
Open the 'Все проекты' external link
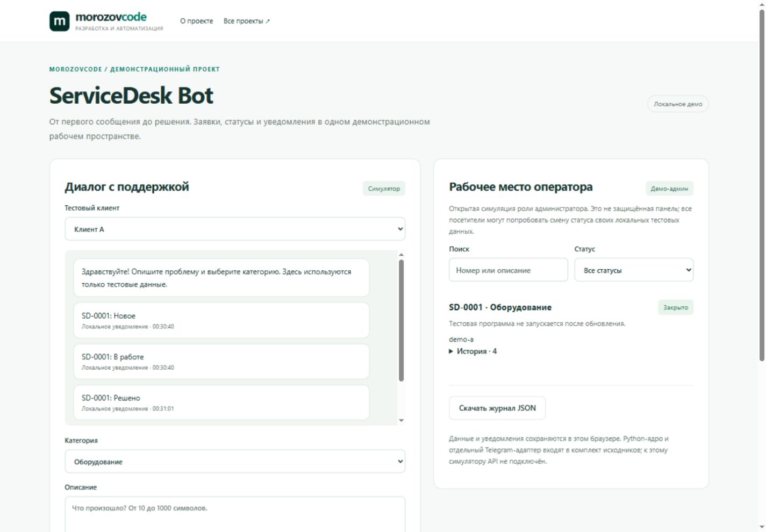(x=247, y=21)
